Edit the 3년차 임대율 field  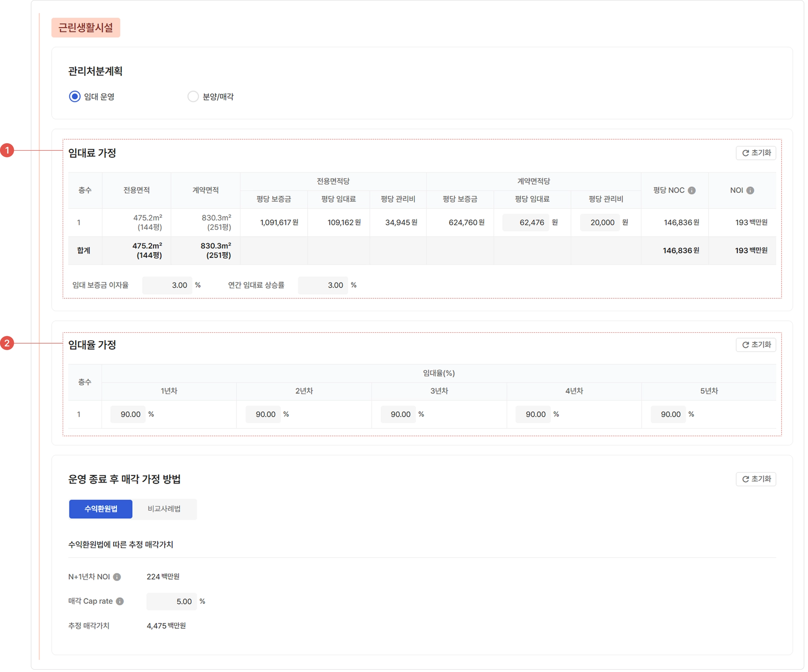pyautogui.click(x=398, y=414)
